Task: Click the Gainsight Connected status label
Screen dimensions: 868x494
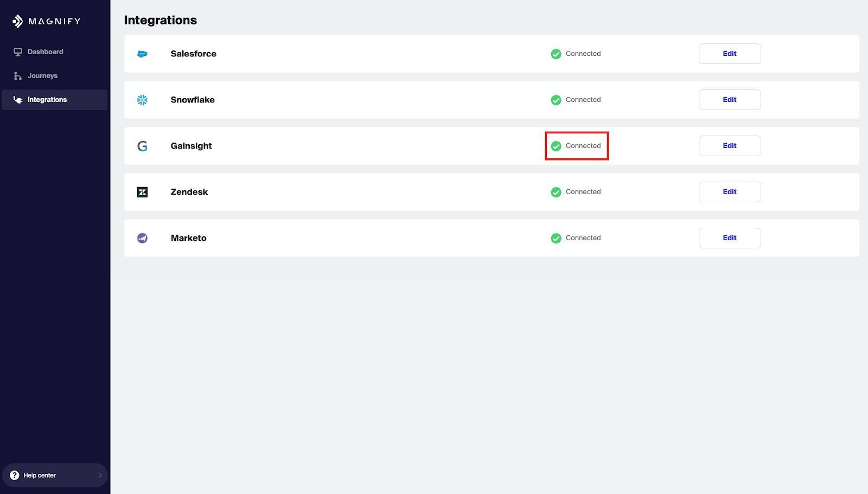Action: [583, 146]
